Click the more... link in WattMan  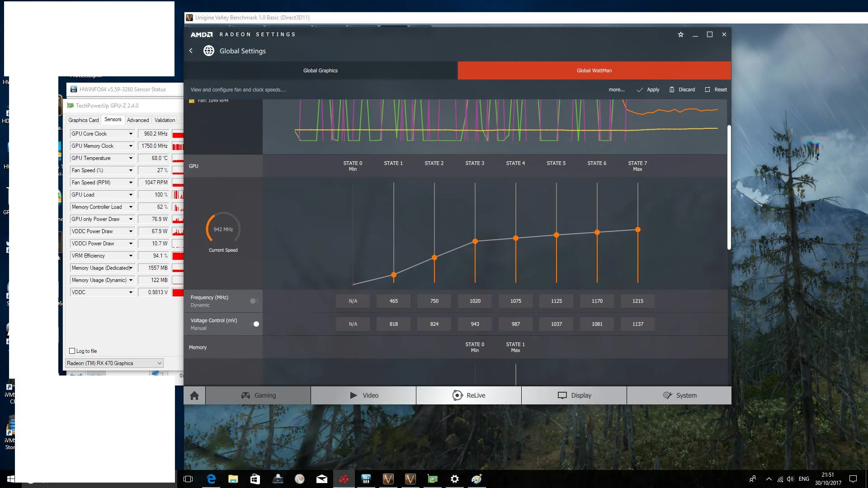pos(617,89)
